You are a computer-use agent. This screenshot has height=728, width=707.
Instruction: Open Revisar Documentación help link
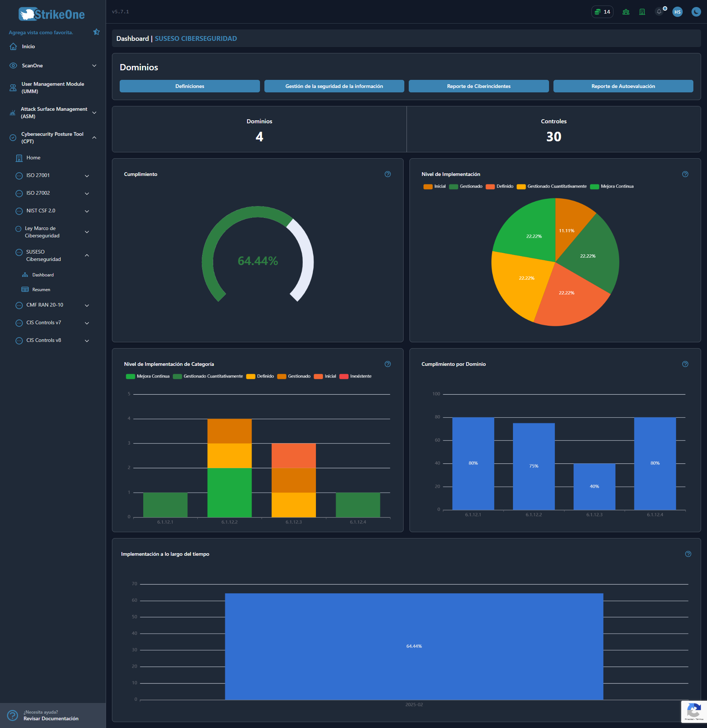51,718
